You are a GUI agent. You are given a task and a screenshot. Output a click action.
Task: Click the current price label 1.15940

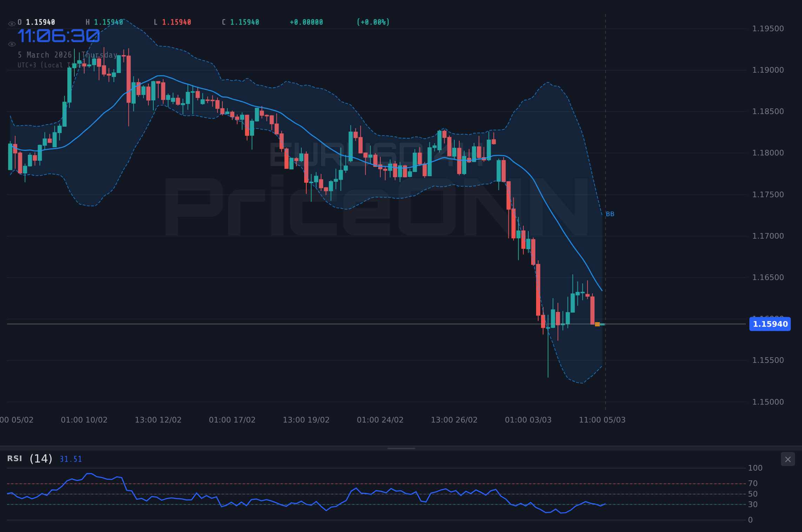(x=770, y=324)
